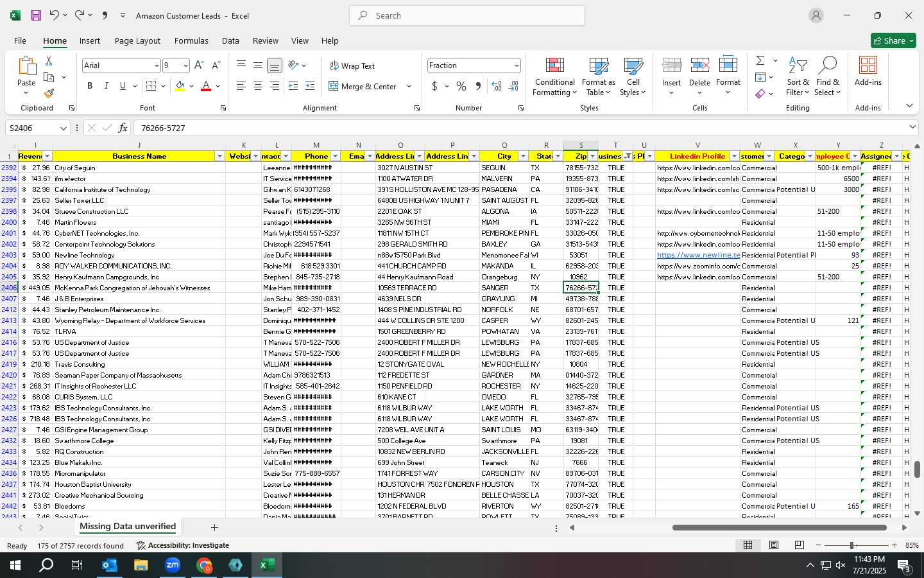Apply percent style format
The image size is (924, 578).
click(461, 86)
